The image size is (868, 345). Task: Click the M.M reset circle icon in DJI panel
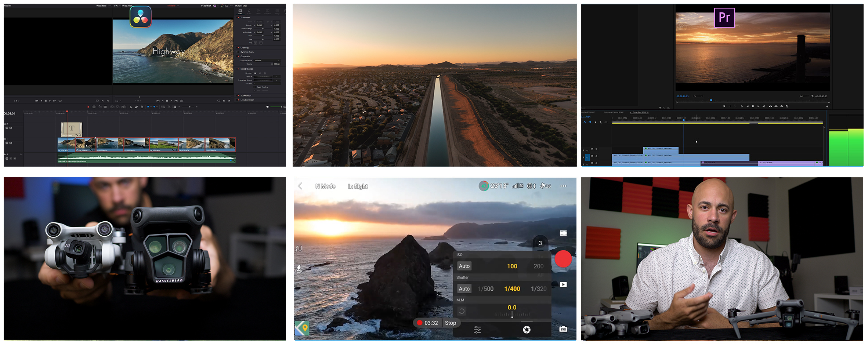tap(462, 311)
